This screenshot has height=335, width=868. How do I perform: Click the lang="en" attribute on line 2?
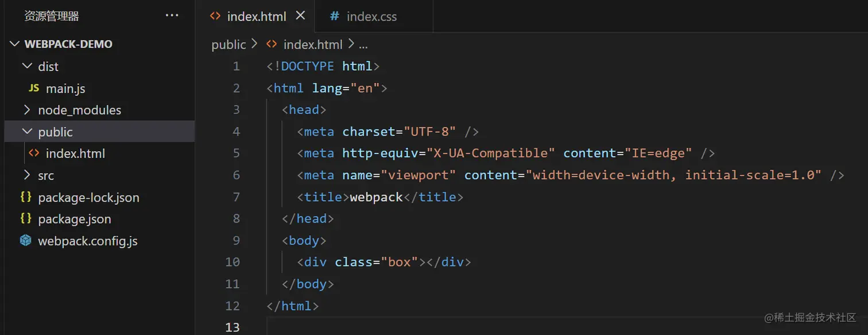346,88
